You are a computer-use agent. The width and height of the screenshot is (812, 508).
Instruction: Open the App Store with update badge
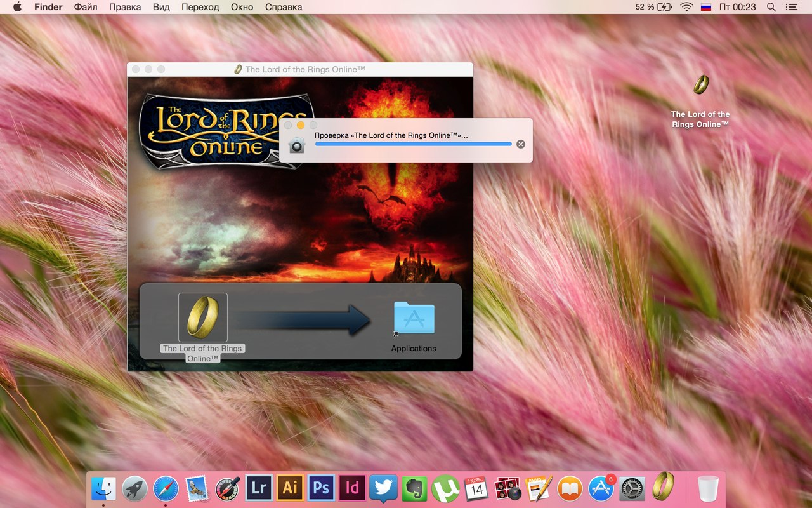click(x=601, y=488)
